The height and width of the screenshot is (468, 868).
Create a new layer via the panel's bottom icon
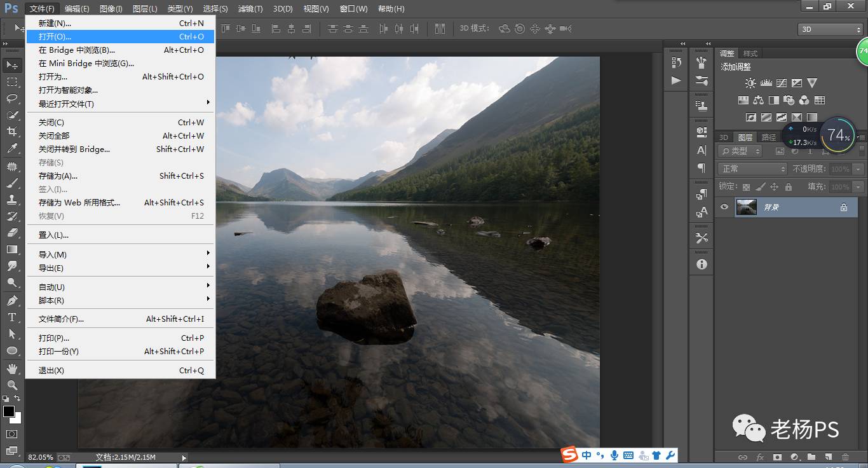(828, 457)
